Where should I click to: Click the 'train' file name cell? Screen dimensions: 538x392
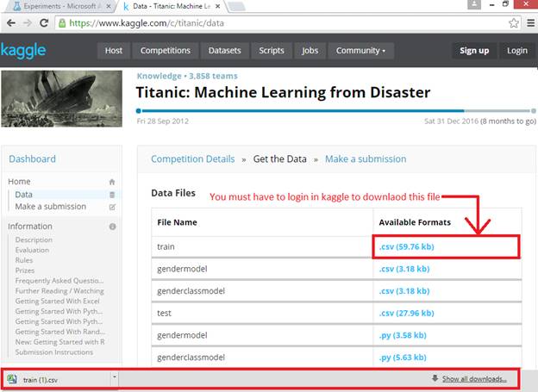[x=262, y=246]
